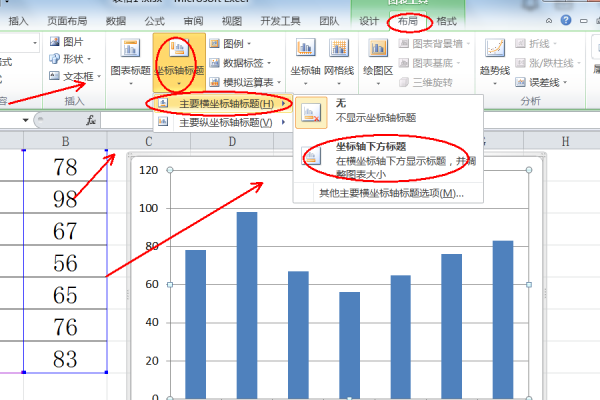Select column H header
Viewport: 600px width, 400px height.
(565, 141)
